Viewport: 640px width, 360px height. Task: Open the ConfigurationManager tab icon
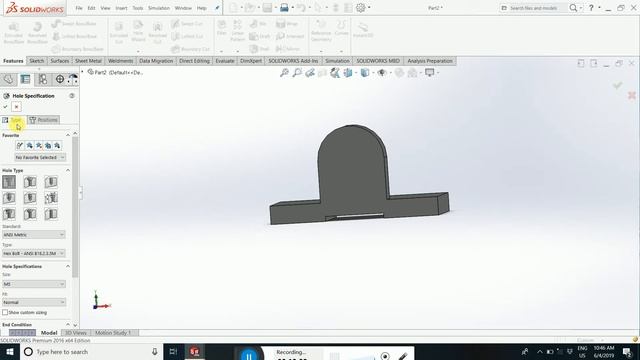coord(42,79)
